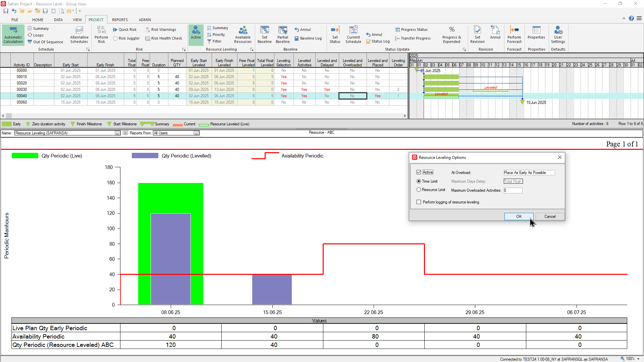The width and height of the screenshot is (644, 362).
Task: Switch to the ADMIN tab
Action: click(x=145, y=20)
